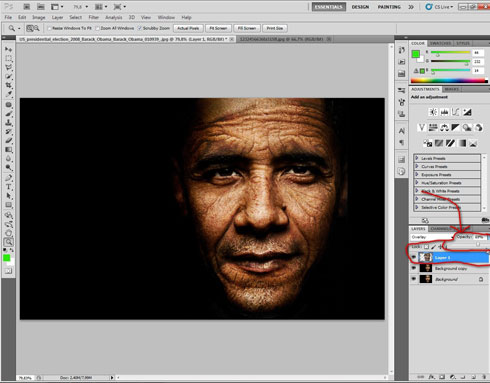Viewport: 490px width, 383px height.
Task: Add an Exposure adjustment
Action: [467, 112]
